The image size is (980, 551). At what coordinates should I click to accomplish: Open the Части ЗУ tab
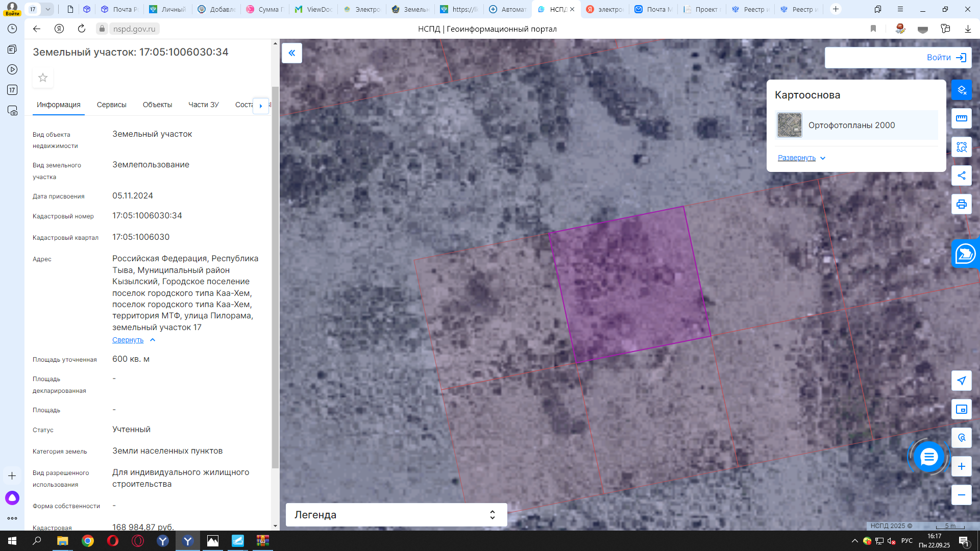(x=204, y=105)
